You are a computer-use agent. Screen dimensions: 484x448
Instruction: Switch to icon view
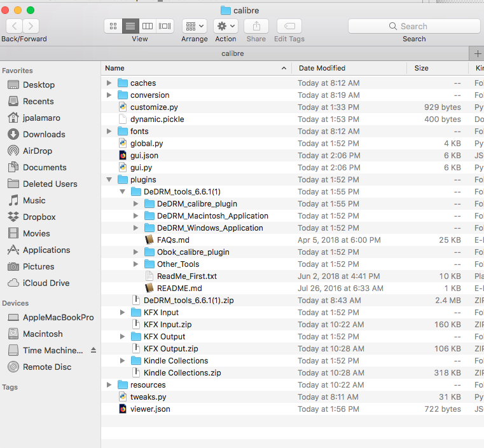click(x=113, y=26)
